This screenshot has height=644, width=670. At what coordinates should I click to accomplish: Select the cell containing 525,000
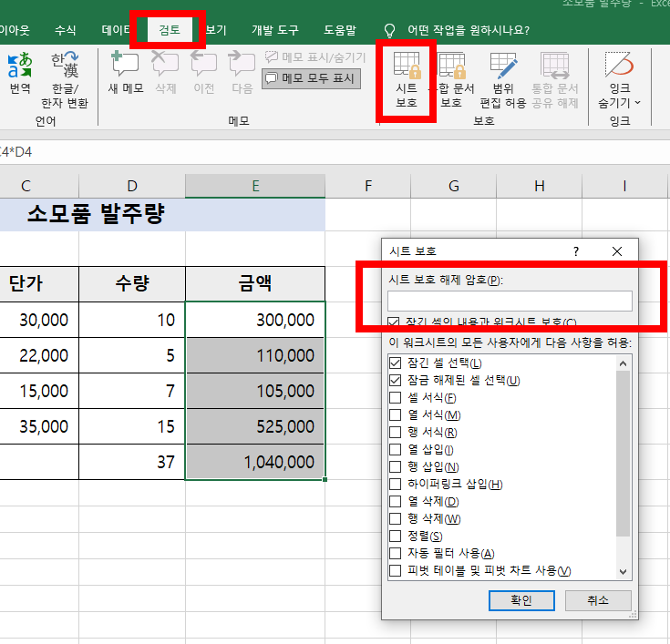(255, 426)
